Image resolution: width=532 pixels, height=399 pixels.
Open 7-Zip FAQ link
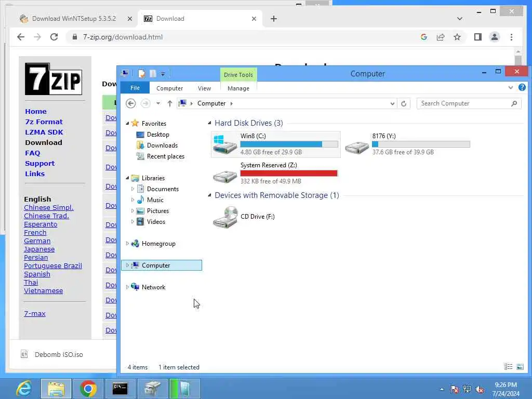33,153
